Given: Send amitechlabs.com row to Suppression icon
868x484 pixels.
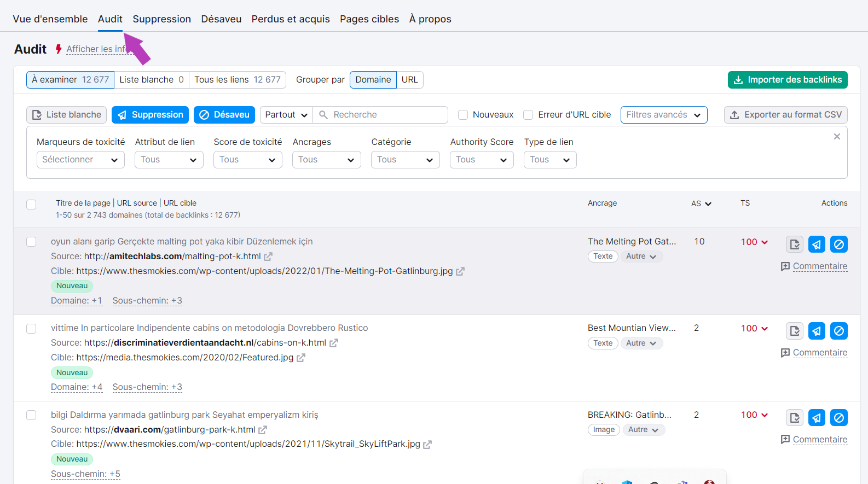Looking at the screenshot, I should pos(817,244).
